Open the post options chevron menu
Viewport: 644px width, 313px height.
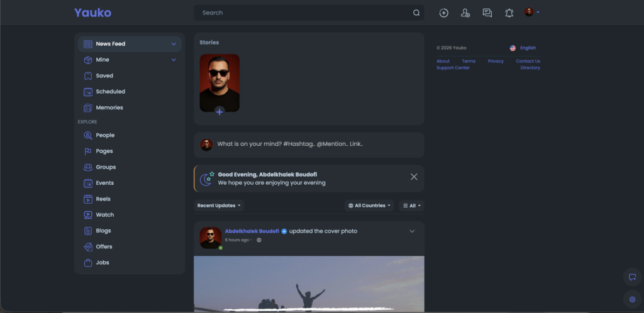point(413,231)
